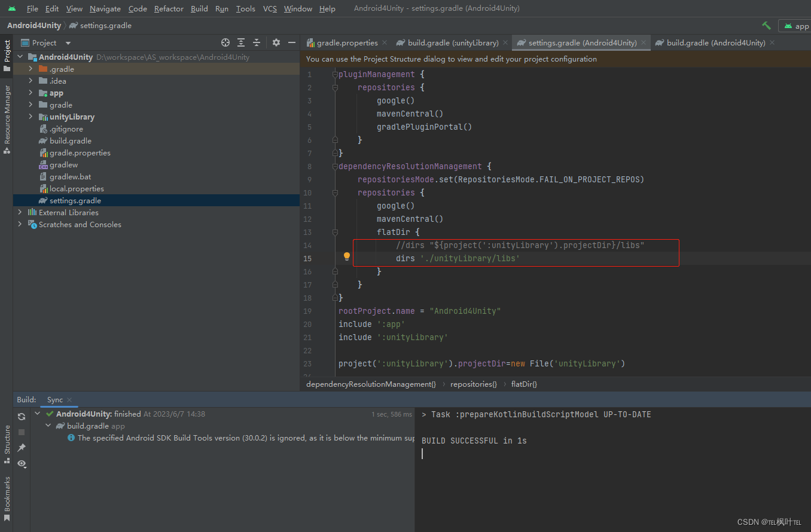Open the Tools menu

[245, 8]
